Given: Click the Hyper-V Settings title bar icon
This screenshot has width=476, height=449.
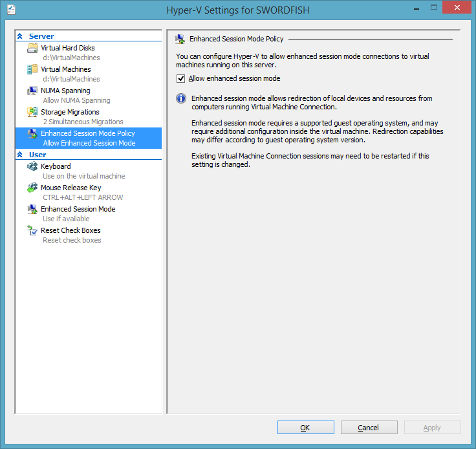Looking at the screenshot, I should 12,10.
